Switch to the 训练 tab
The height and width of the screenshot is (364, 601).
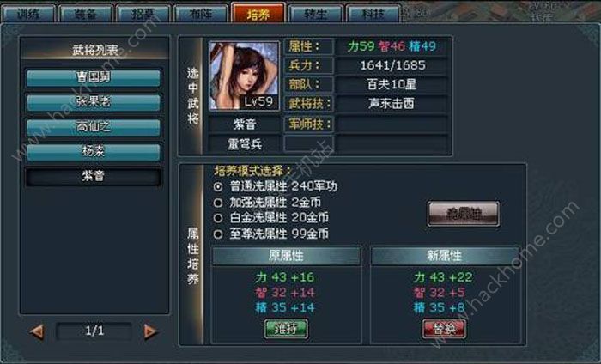point(28,14)
